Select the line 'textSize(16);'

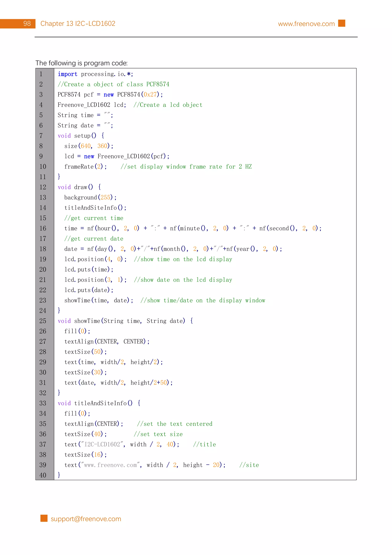[86, 454]
